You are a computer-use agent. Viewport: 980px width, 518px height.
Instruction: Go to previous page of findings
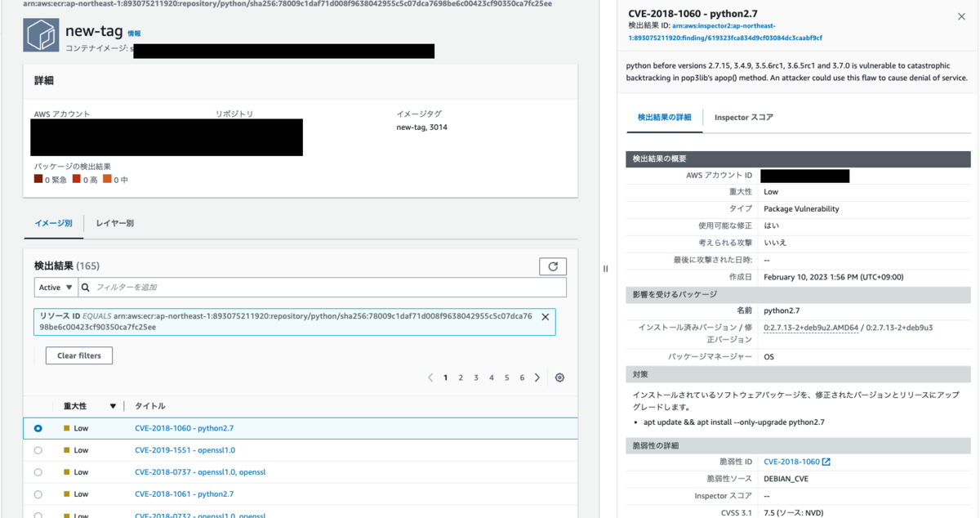pyautogui.click(x=430, y=377)
